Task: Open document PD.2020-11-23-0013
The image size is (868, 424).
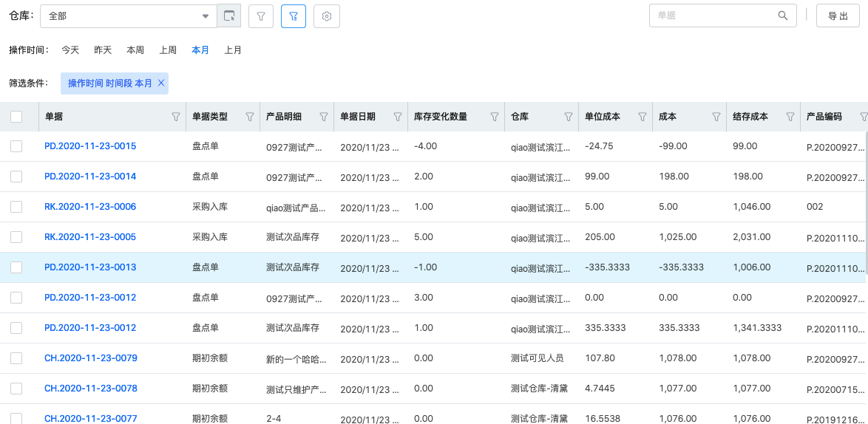Action: (90, 267)
